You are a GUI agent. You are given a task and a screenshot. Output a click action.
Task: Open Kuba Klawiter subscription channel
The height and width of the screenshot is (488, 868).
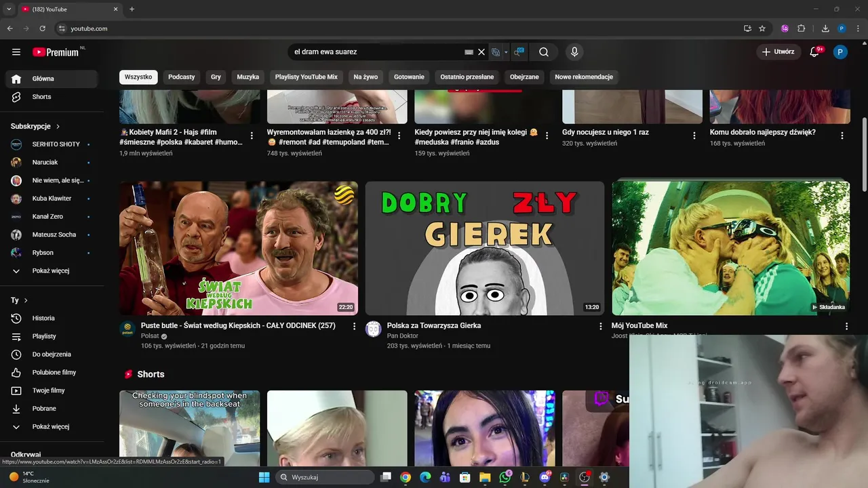(x=52, y=199)
